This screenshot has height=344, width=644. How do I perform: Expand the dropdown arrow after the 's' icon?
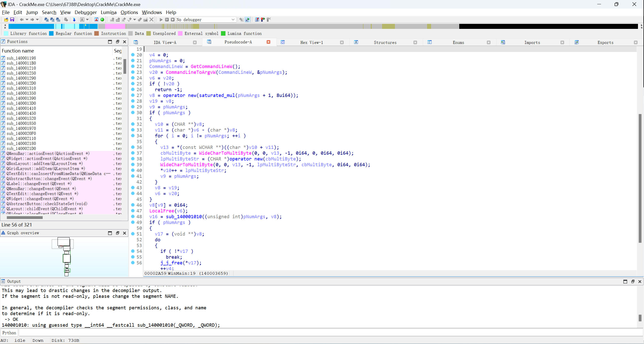point(134,20)
